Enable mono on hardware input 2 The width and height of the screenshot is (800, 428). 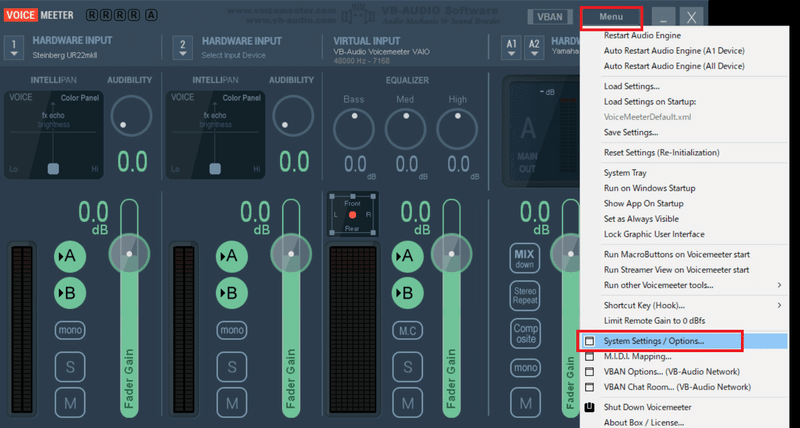pyautogui.click(x=232, y=330)
